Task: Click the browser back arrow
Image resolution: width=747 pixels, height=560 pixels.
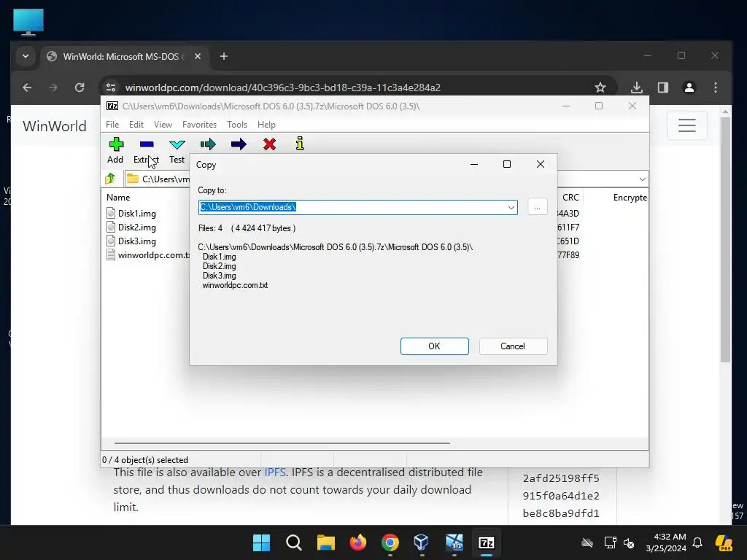Action: point(27,87)
